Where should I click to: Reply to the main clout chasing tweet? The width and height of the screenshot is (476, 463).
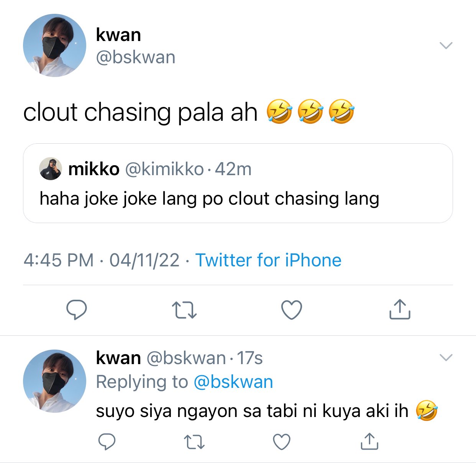click(x=77, y=310)
